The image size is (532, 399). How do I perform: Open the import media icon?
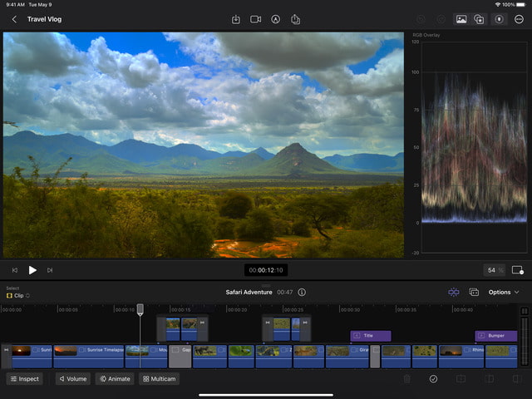(236, 19)
